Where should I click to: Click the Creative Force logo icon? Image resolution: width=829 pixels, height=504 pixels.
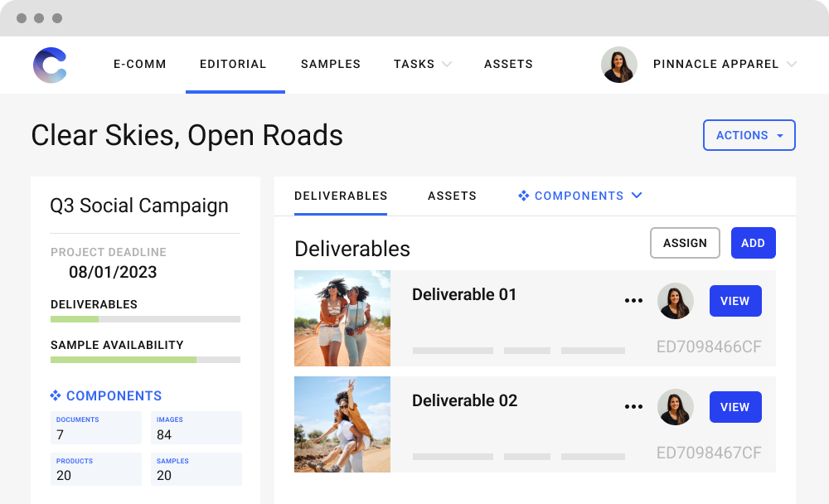pos(50,65)
